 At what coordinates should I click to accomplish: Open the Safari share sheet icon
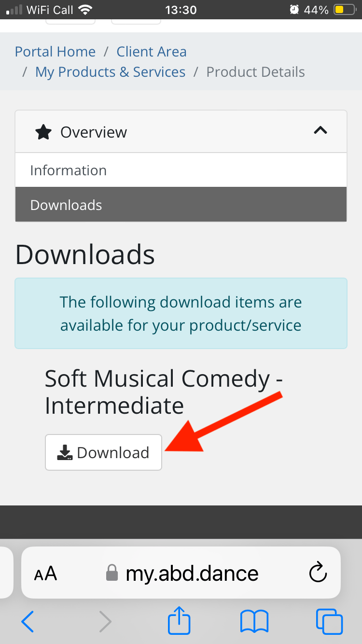(x=179, y=620)
